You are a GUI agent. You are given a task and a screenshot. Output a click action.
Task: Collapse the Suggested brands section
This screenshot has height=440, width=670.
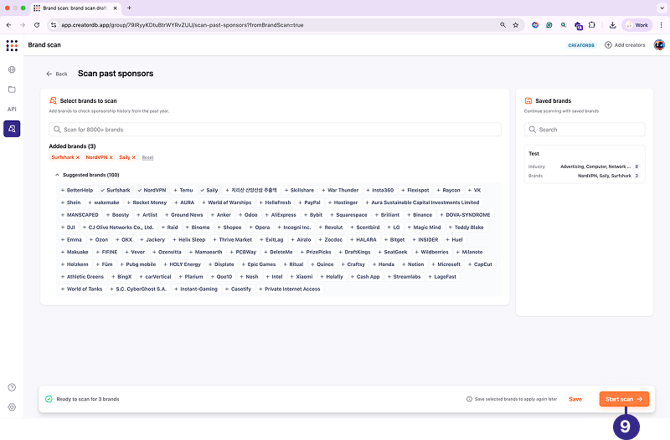pyautogui.click(x=57, y=175)
